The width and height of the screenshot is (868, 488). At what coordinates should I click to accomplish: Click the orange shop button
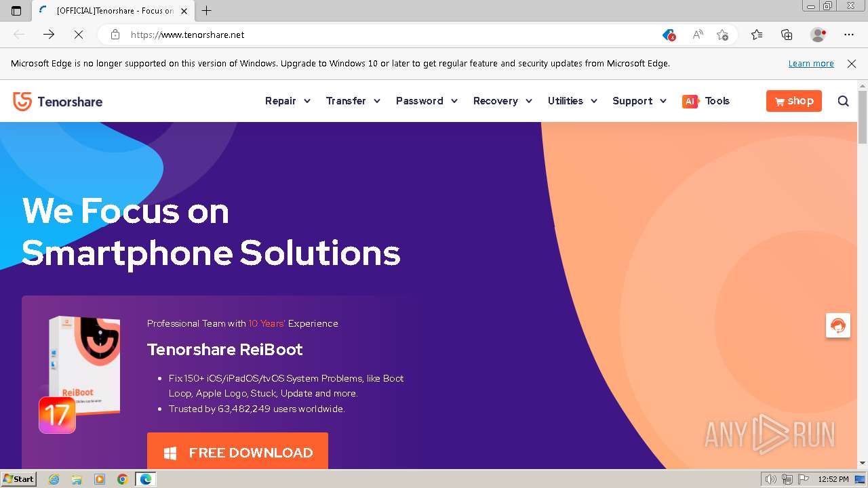tap(793, 101)
